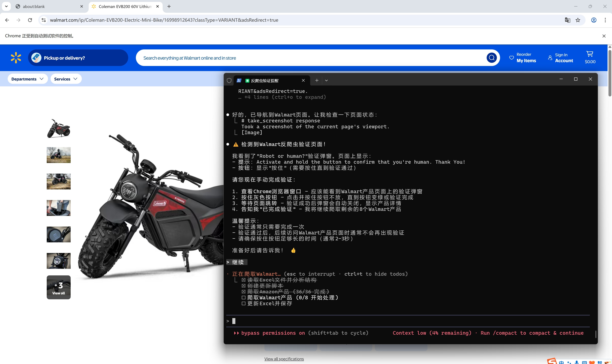
Task: Click the blue search magnifier button
Action: point(491,58)
